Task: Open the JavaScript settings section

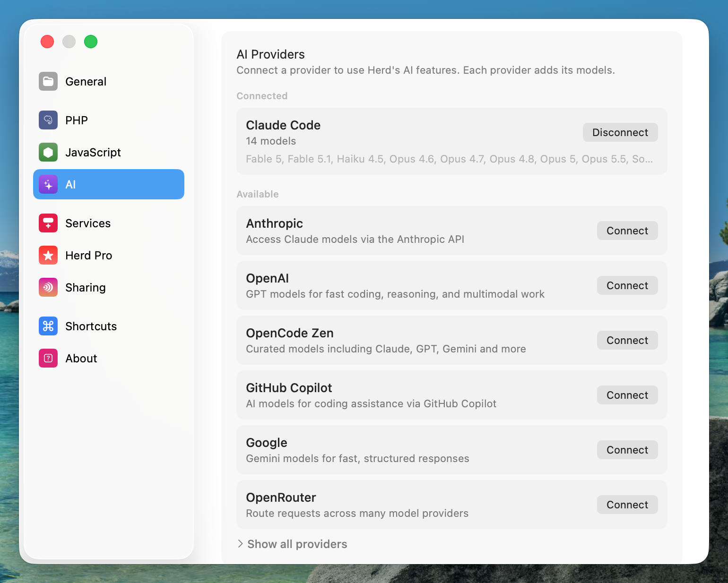Action: click(109, 152)
